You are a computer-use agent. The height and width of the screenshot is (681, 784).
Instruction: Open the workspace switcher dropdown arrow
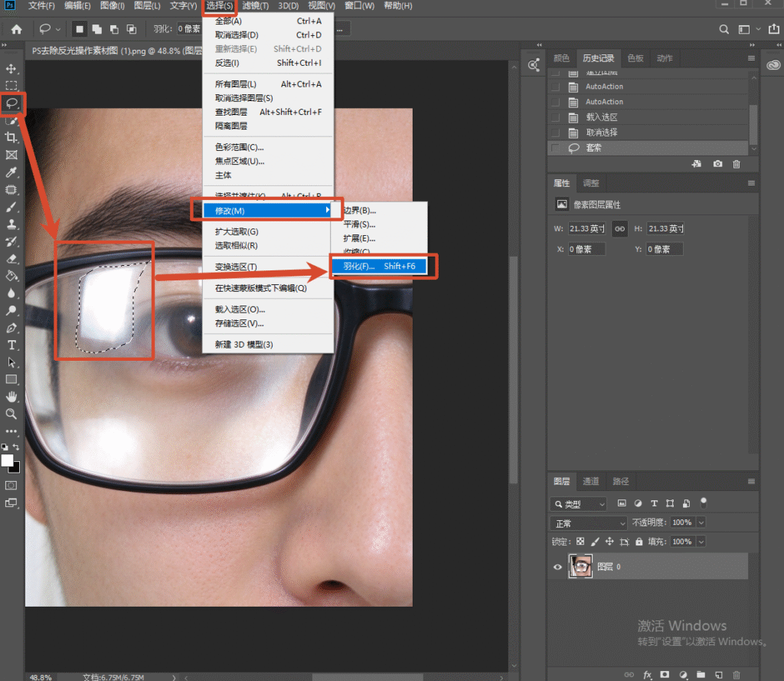(x=758, y=30)
